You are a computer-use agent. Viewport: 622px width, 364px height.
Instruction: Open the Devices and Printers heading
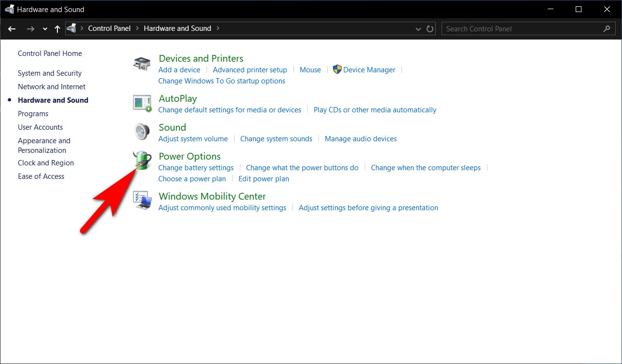[201, 58]
